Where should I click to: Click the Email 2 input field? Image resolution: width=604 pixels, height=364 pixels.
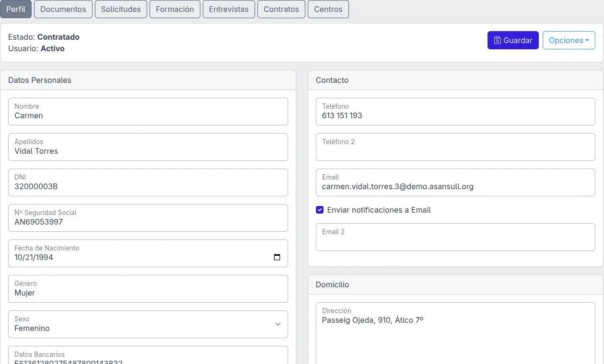455,237
